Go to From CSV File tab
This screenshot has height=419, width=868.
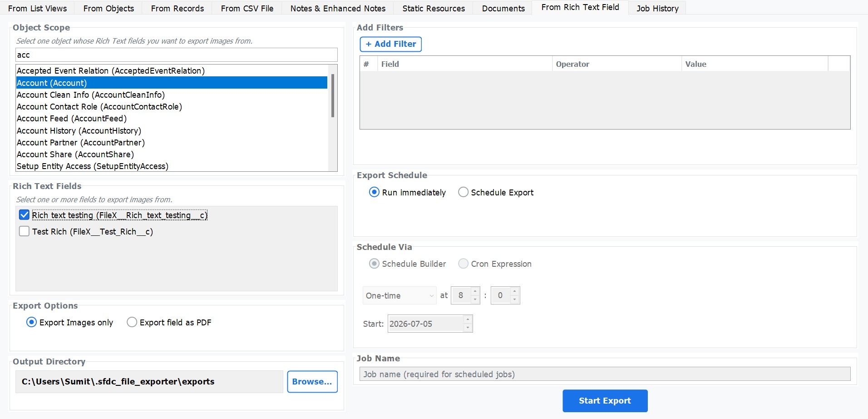point(247,8)
